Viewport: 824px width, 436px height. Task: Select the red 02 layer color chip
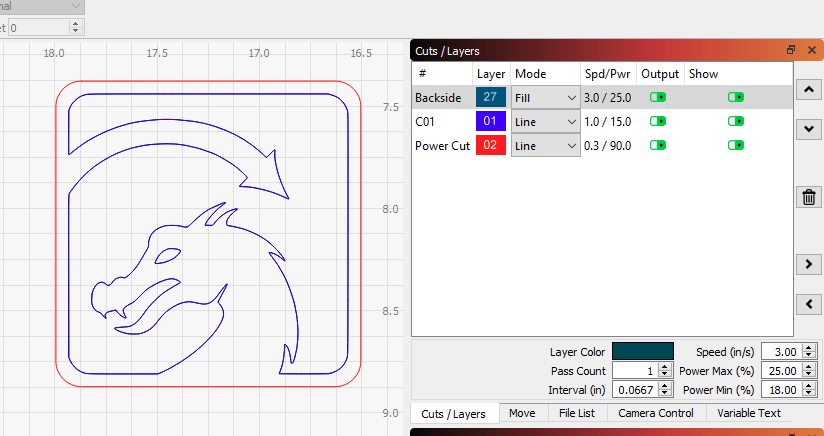(x=490, y=145)
